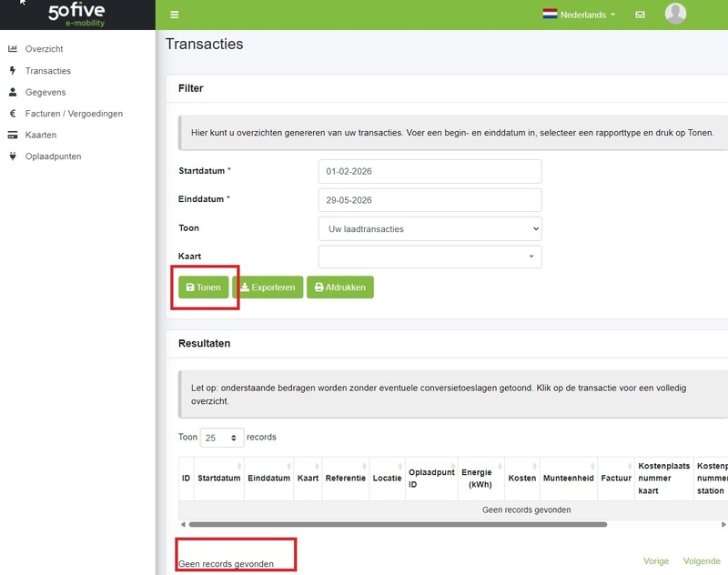Click the Vorige pagination link
This screenshot has height=575, width=728.
656,561
